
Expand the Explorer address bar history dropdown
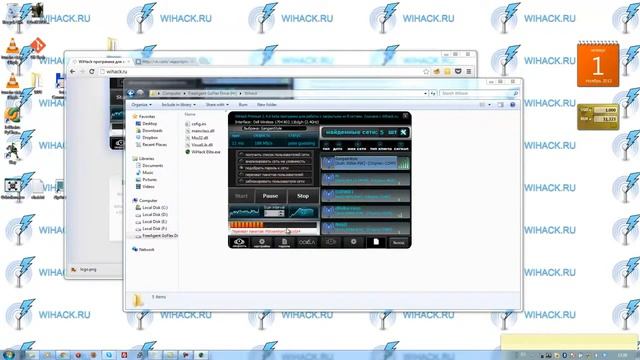(426, 93)
